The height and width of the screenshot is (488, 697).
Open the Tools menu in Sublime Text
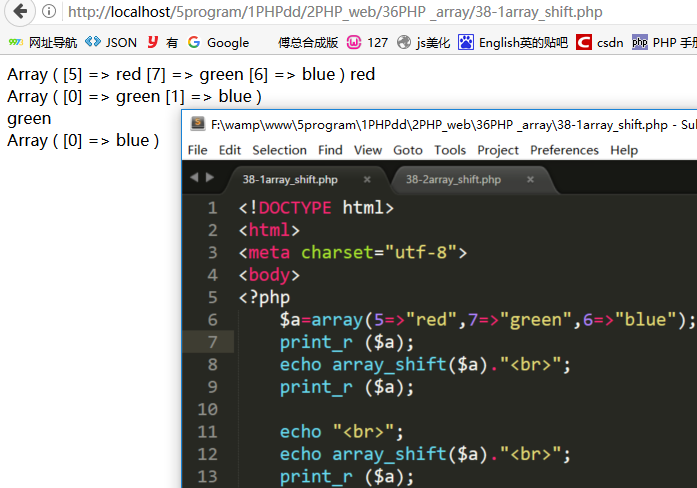tap(450, 150)
